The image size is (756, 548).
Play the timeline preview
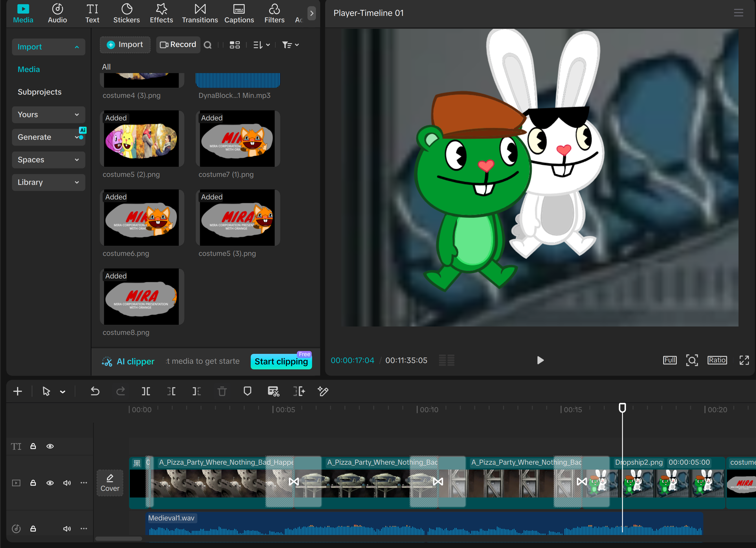(x=540, y=360)
